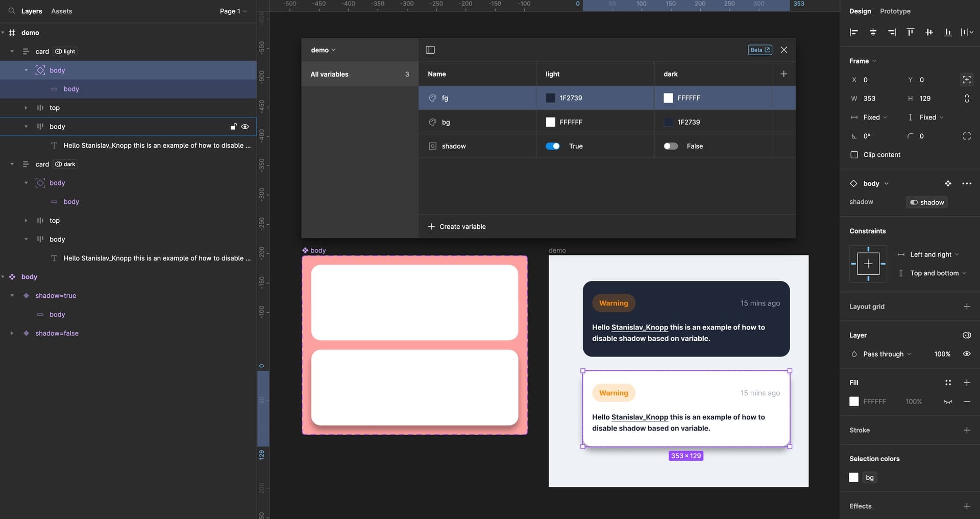980x519 pixels.
Task: Open horizontal Fixed sizing dropdown
Action: click(x=875, y=117)
